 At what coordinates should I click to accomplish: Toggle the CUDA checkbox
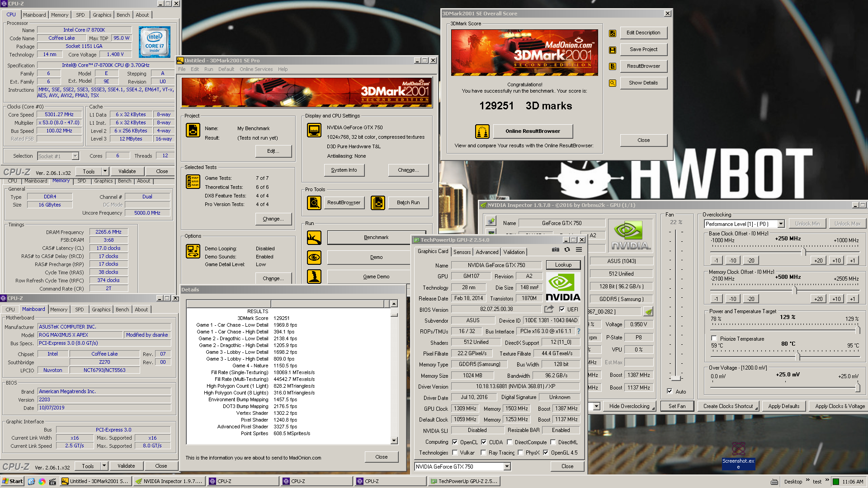[484, 442]
